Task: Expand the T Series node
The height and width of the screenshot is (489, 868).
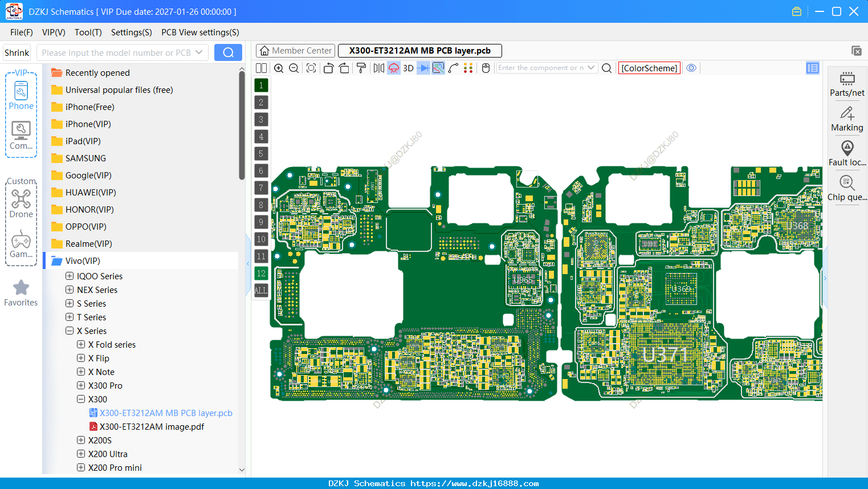Action: click(70, 317)
